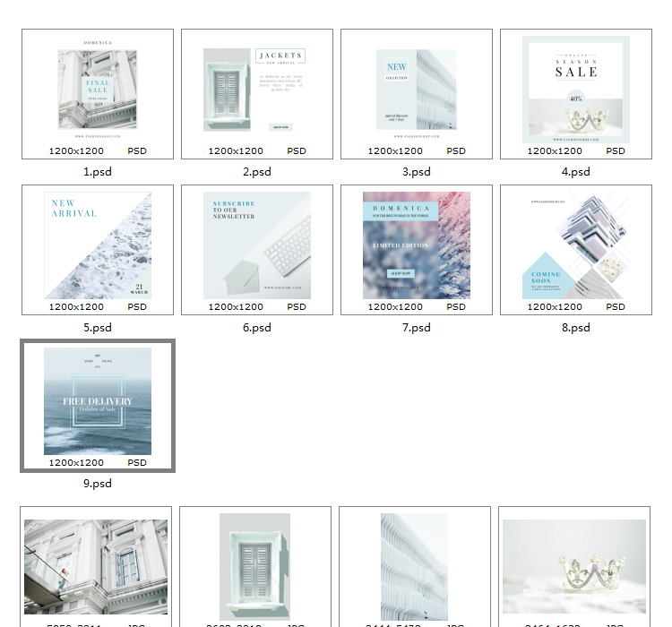Select the crown on white JPG photo
Screen dimensions: 672x627
pyautogui.click(x=574, y=566)
